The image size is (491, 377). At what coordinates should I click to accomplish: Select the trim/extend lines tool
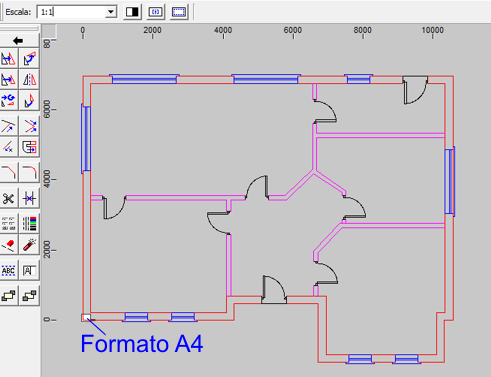click(9, 126)
